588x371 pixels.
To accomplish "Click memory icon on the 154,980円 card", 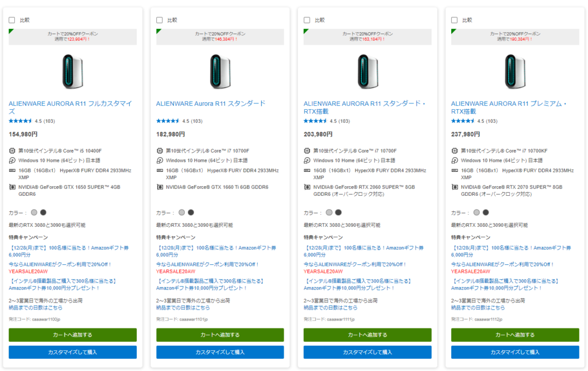I will coord(12,171).
